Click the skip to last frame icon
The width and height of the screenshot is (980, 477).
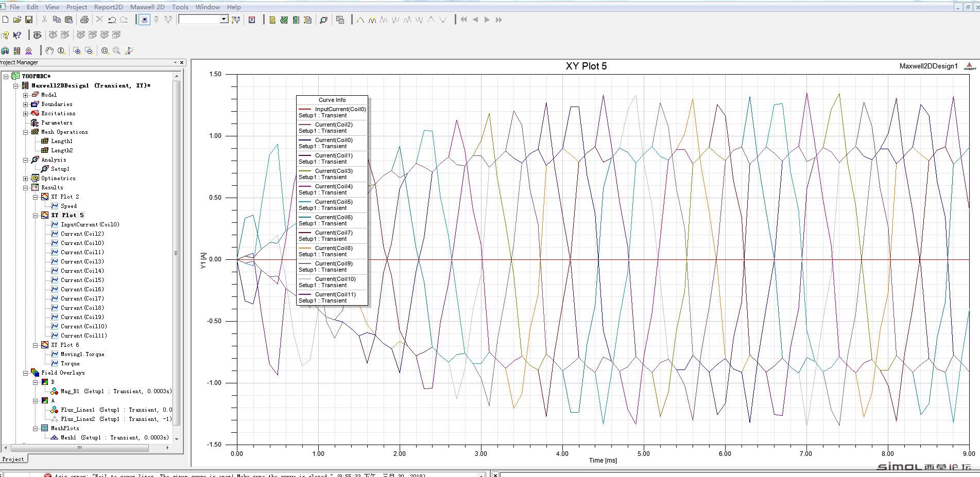pyautogui.click(x=498, y=20)
